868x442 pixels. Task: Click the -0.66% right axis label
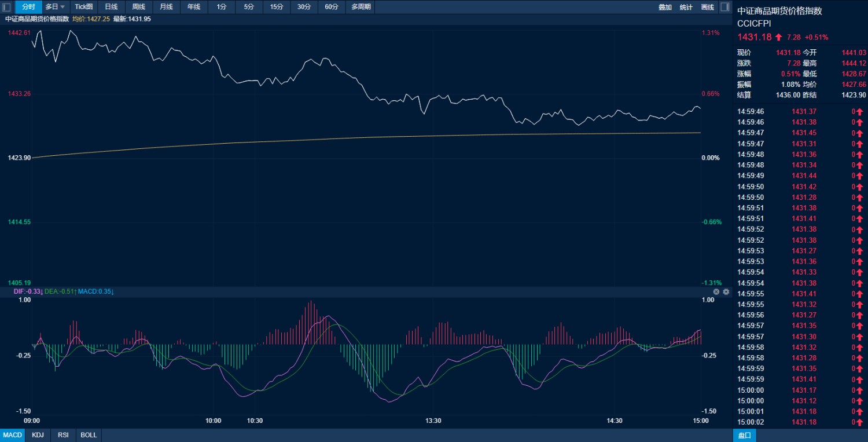[x=711, y=222]
